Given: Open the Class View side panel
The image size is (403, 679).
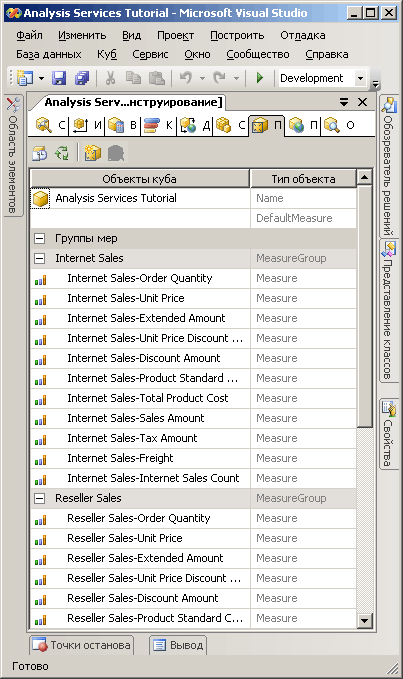Looking at the screenshot, I should click(389, 310).
